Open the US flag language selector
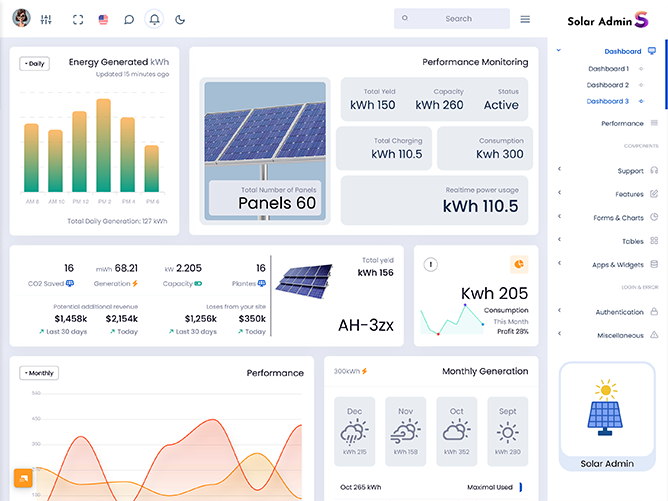Image resolution: width=668 pixels, height=501 pixels. pyautogui.click(x=104, y=19)
